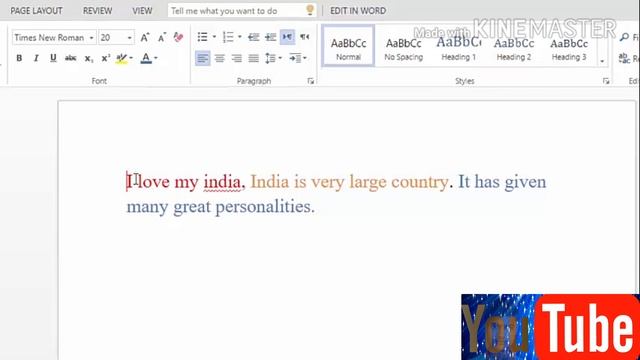Toggle superscript formatting

(106, 58)
